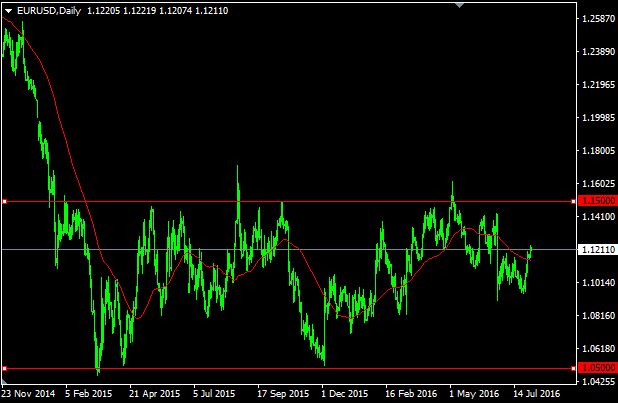
Task: Click the OHLC values 1.12205 1.12219 1.12074 1.12110
Action: [158, 11]
